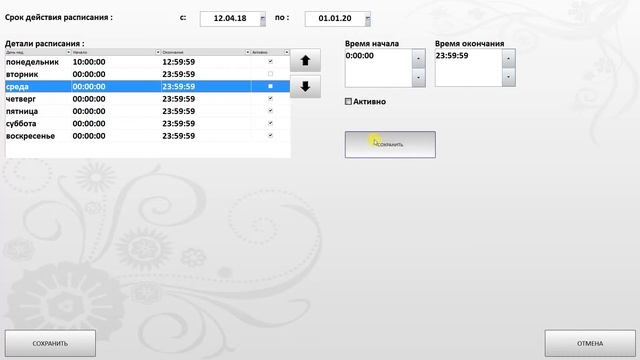Select the суббота row
The image size is (640, 360).
[x=147, y=123]
